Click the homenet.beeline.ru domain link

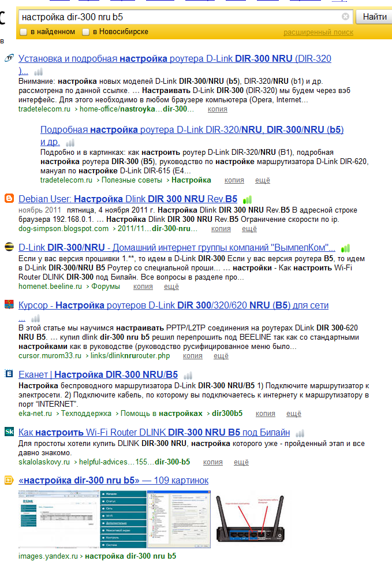coord(50,286)
